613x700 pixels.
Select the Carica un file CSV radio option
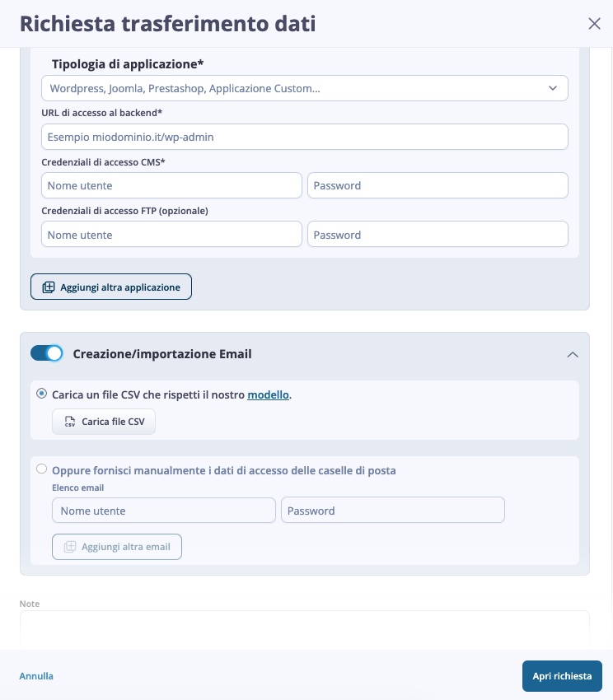pos(41,394)
